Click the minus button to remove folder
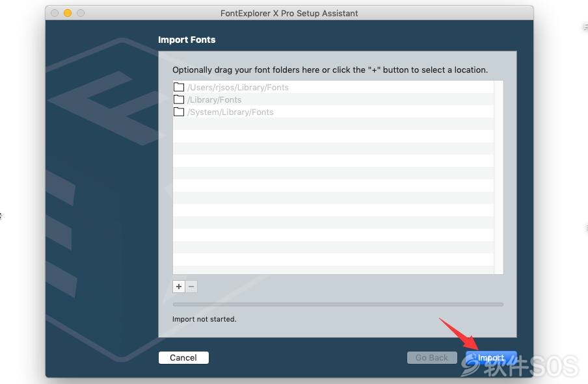Image resolution: width=588 pixels, height=384 pixels. (191, 287)
